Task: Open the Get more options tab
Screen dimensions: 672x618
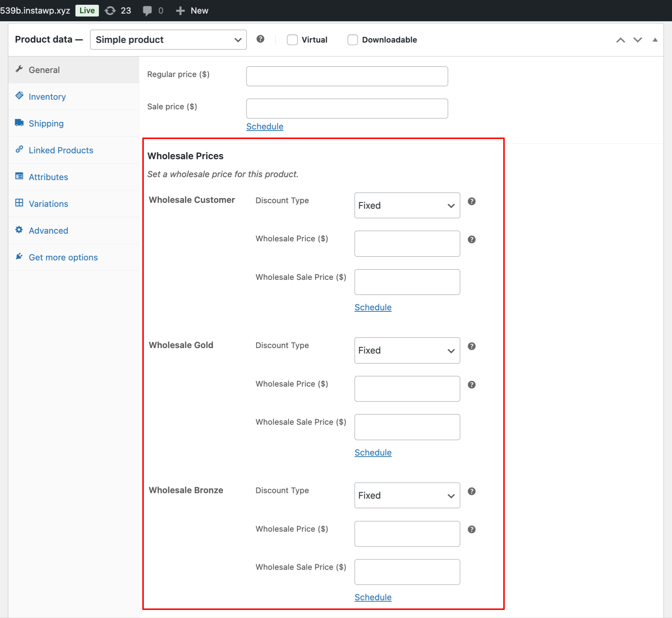Action: [74, 257]
